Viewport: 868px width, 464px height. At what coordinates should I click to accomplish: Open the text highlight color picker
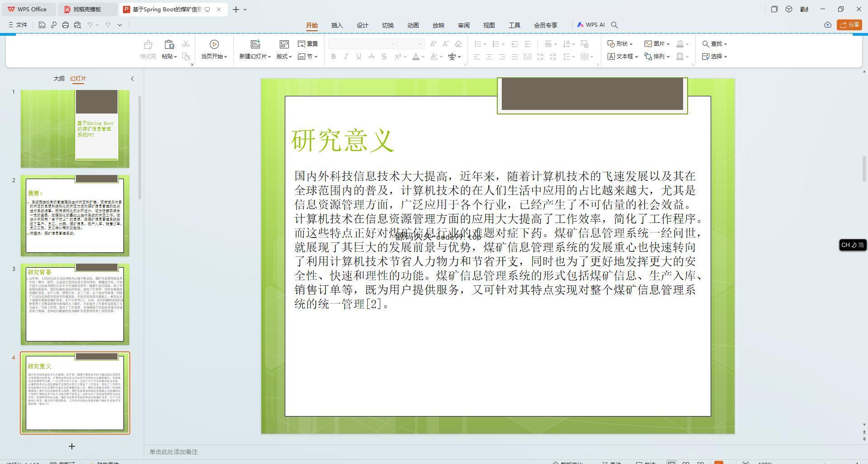[x=436, y=57]
